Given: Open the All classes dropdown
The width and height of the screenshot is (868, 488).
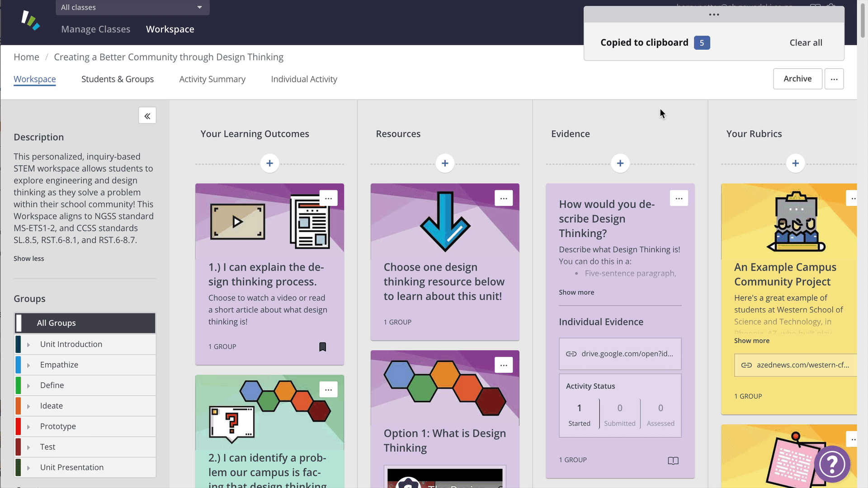Looking at the screenshot, I should 132,7.
